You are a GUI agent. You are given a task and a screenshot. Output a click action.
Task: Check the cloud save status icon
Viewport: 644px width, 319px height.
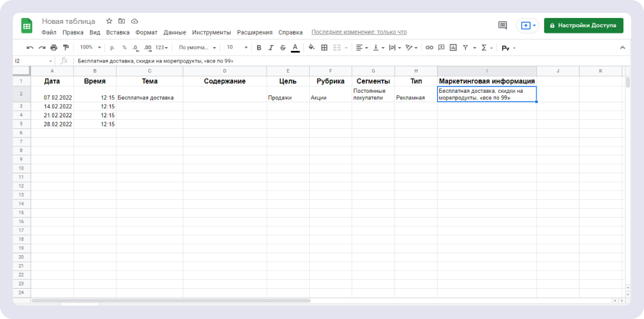135,21
